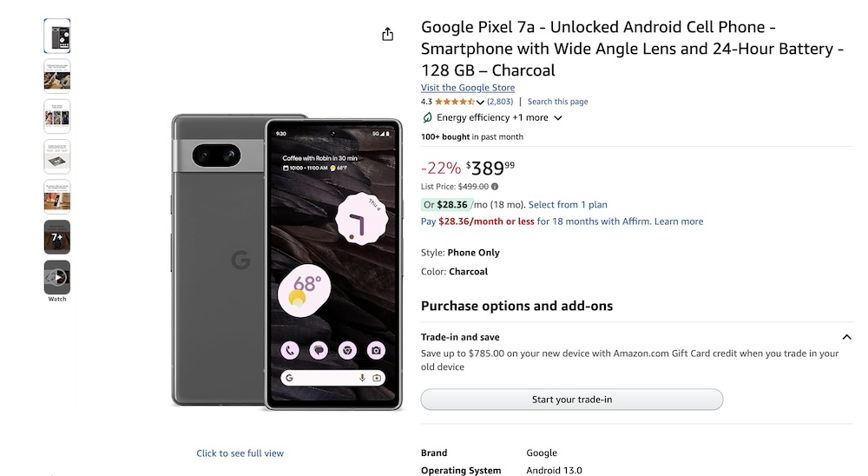Click to see full view link
Screen dimensions: 868x476
tap(240, 453)
